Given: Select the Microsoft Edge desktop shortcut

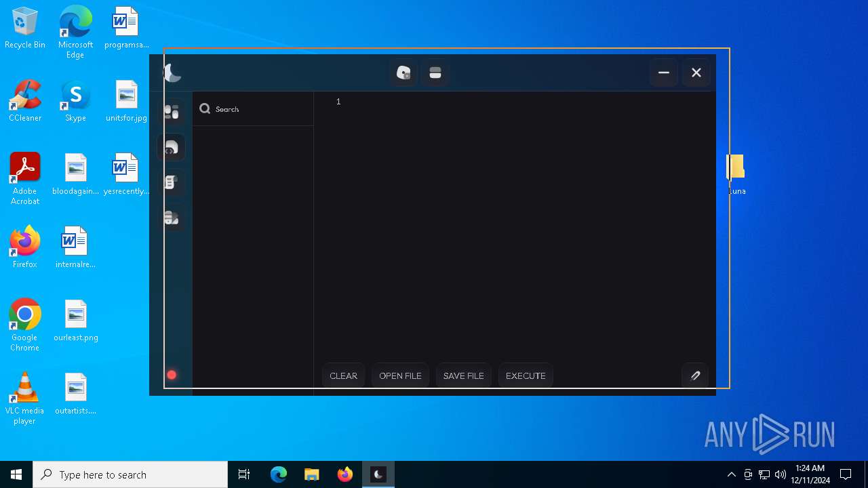Looking at the screenshot, I should [x=75, y=33].
